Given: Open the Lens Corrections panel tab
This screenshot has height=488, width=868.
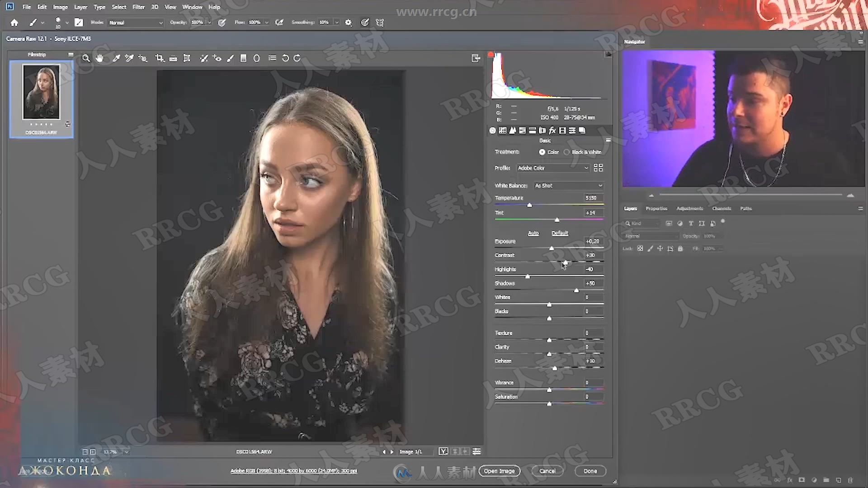Looking at the screenshot, I should click(x=542, y=131).
